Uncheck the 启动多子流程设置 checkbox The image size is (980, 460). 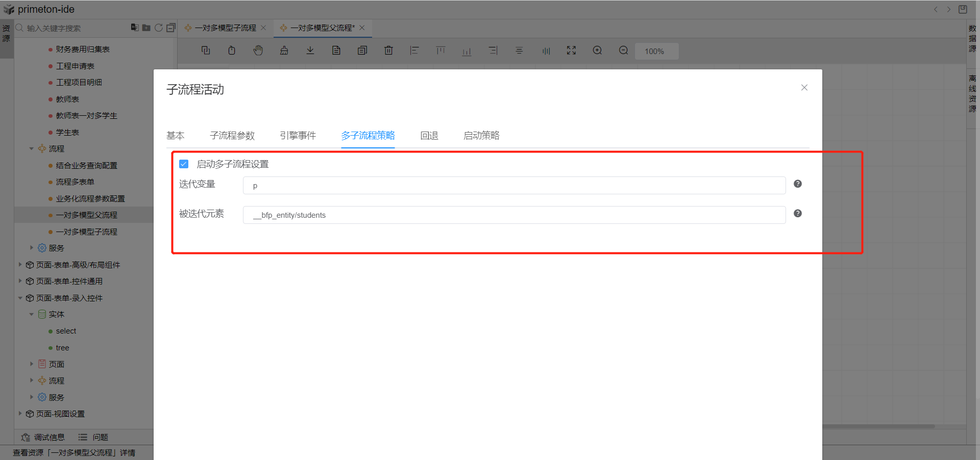(184, 164)
